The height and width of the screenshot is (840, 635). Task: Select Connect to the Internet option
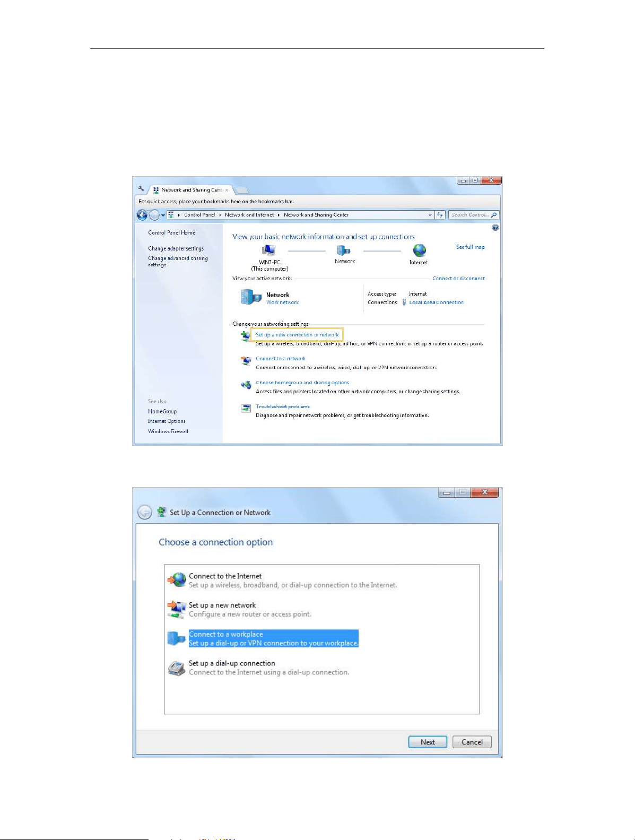pyautogui.click(x=293, y=581)
